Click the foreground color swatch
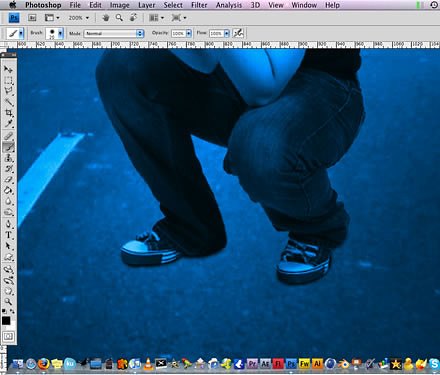This screenshot has width=440, height=375. coord(6,321)
